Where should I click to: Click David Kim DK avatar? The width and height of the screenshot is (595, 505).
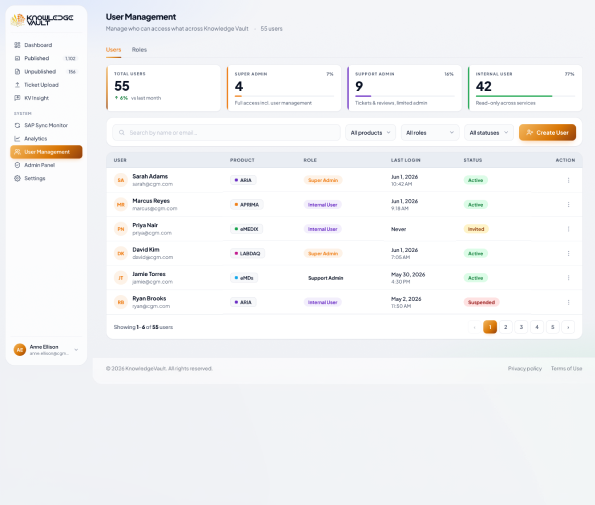click(121, 253)
